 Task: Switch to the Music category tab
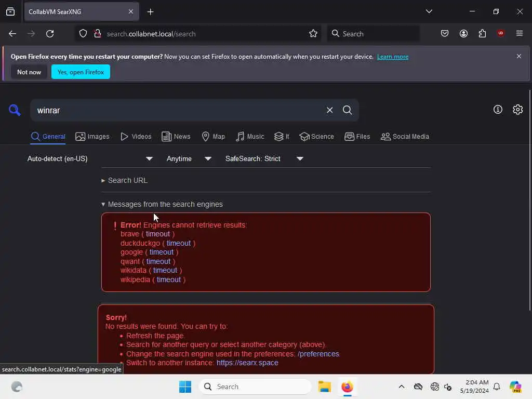(250, 137)
